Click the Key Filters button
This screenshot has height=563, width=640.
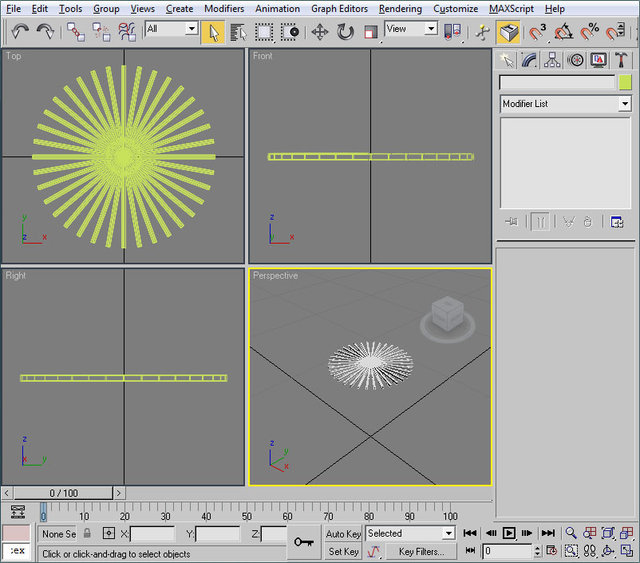[421, 551]
